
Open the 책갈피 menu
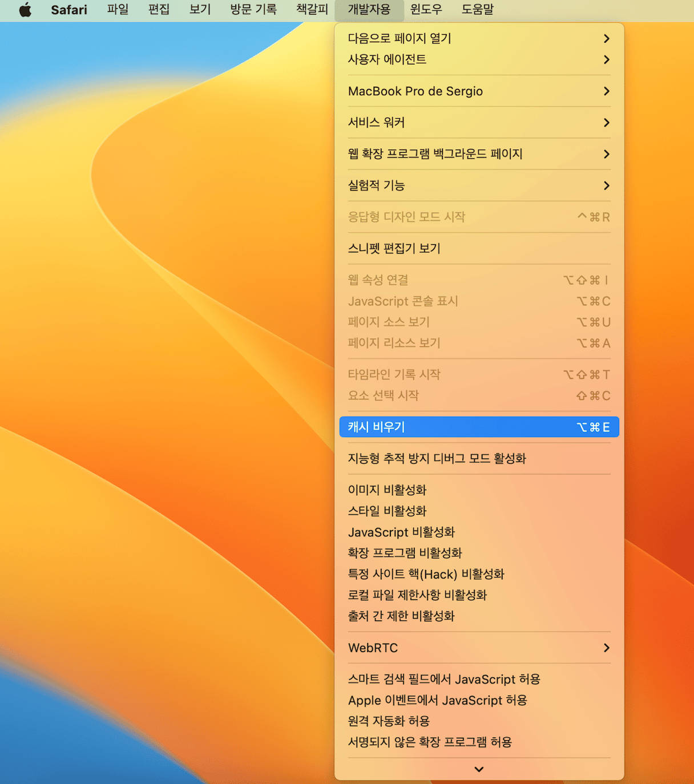[x=312, y=10]
